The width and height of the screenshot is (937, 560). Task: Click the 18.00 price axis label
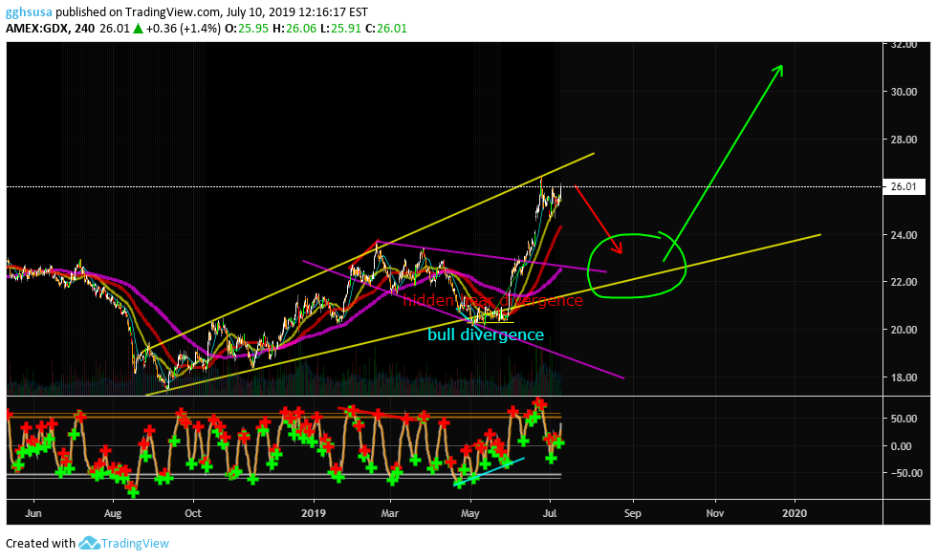coord(904,377)
